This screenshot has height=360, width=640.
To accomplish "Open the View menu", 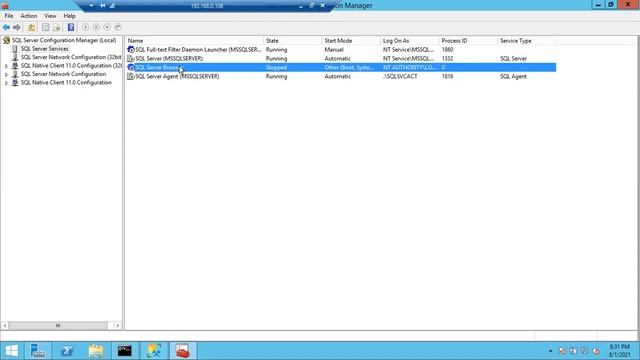I will (50, 16).
